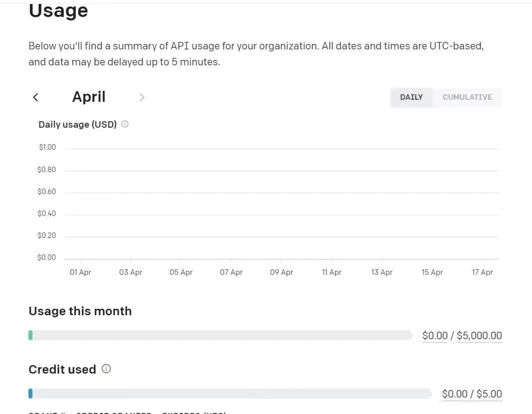The image size is (532, 414).
Task: Click the $5,000.00 monthly limit link
Action: (479, 336)
